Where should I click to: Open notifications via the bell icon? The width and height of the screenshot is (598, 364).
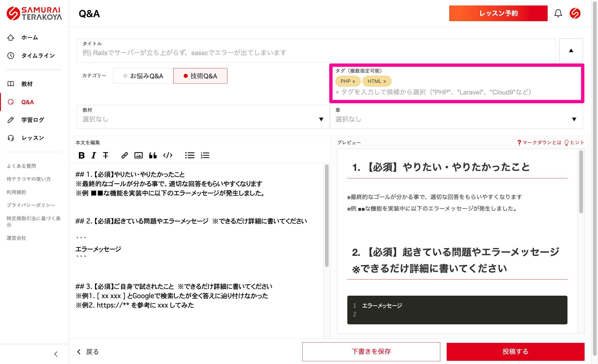[x=558, y=13]
